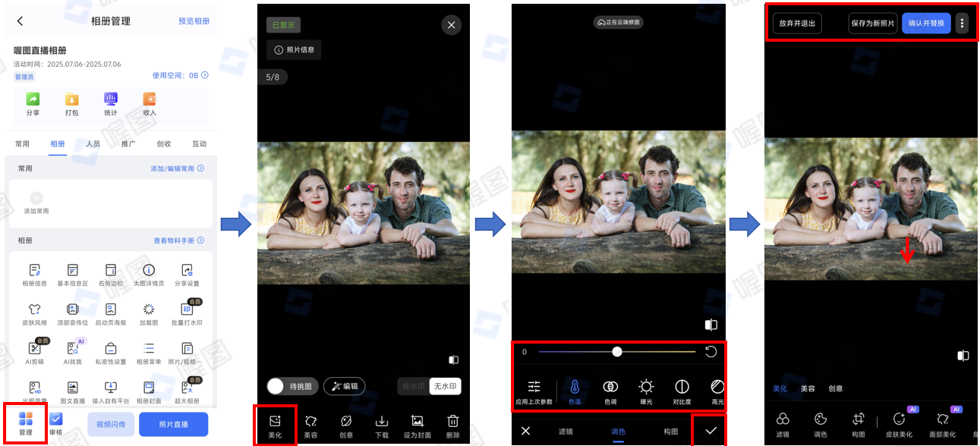This screenshot has height=446, width=980.
Task: Select 对比度 contrast tool
Action: tap(682, 387)
